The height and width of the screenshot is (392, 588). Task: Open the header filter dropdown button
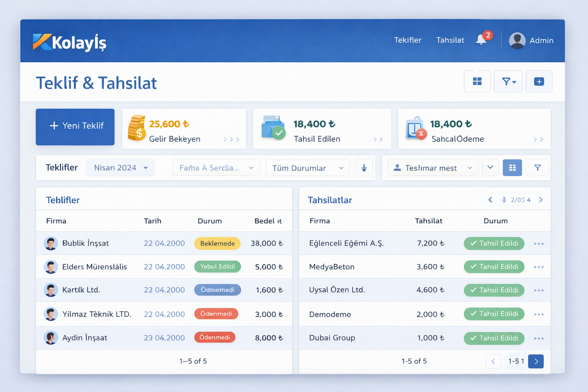coord(508,82)
